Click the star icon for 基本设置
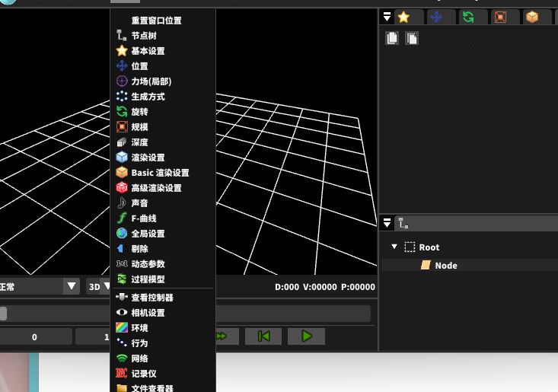The height and width of the screenshot is (392, 558). [122, 50]
